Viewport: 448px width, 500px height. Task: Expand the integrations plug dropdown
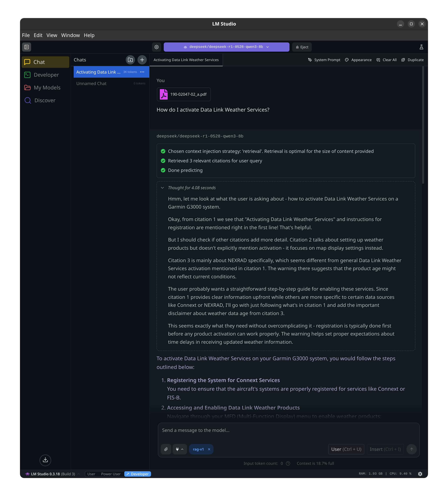coord(179,449)
